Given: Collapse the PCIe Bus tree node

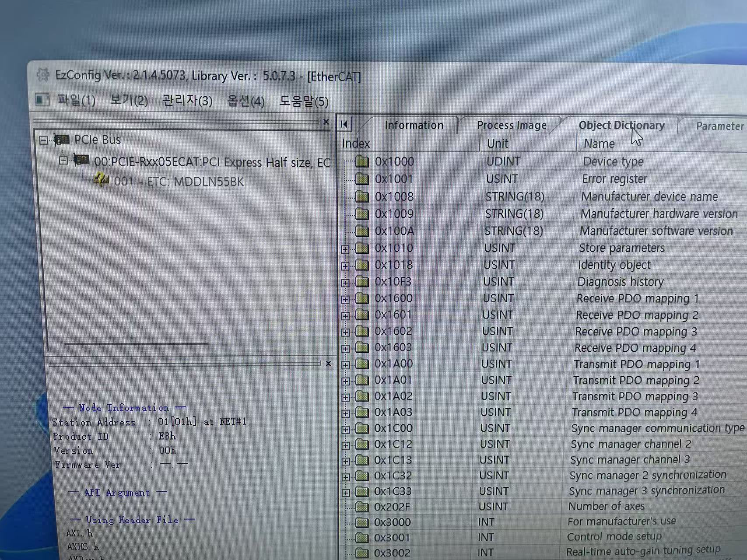Looking at the screenshot, I should (43, 140).
